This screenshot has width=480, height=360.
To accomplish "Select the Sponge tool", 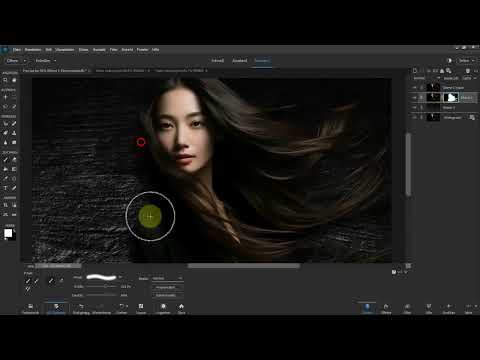I will pyautogui.click(x=14, y=142).
